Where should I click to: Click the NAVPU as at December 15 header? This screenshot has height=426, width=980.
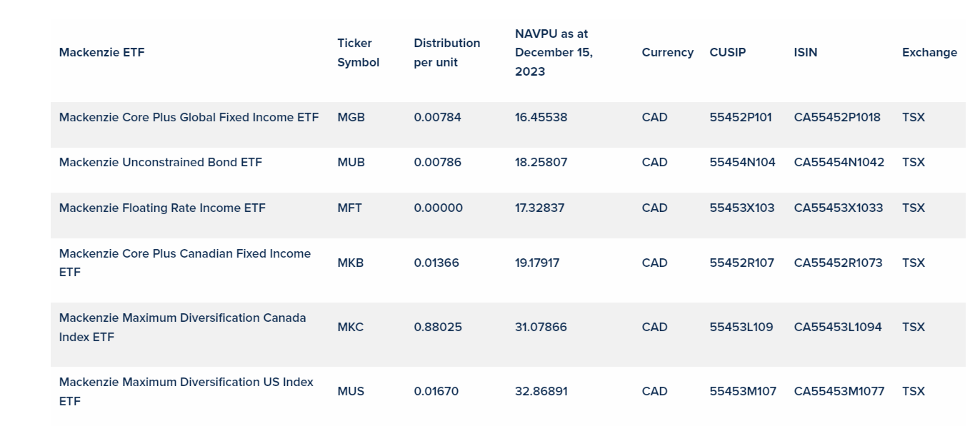click(x=554, y=53)
